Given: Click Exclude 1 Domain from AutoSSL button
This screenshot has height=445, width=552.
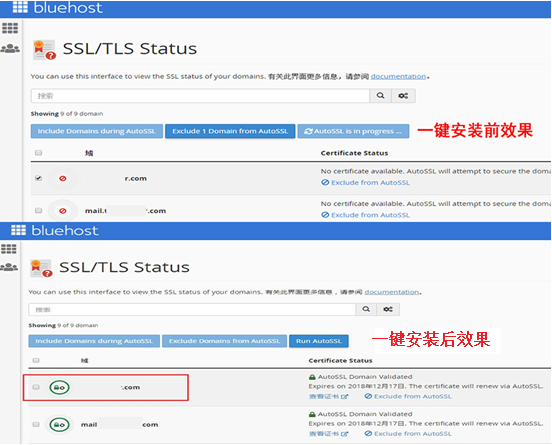Looking at the screenshot, I should 230,131.
